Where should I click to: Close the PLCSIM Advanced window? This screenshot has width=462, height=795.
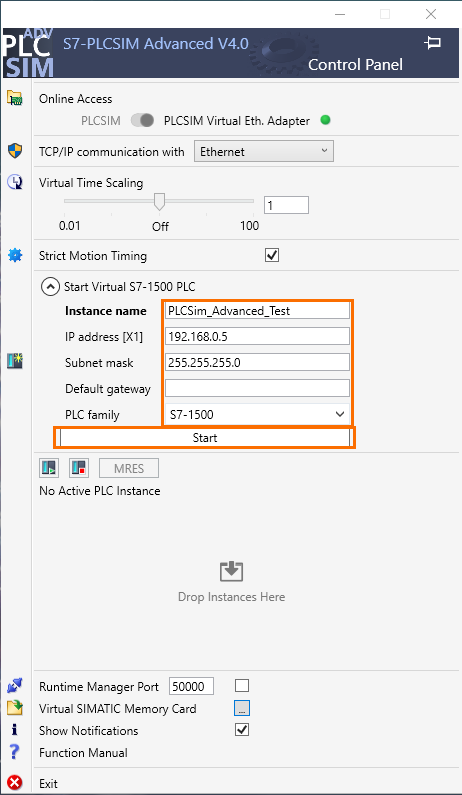pos(431,14)
